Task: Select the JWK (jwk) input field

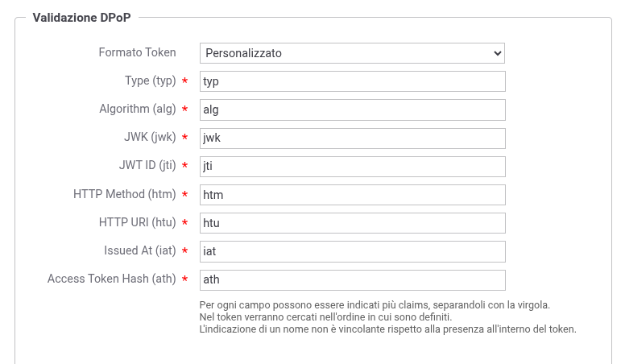Action: click(352, 138)
